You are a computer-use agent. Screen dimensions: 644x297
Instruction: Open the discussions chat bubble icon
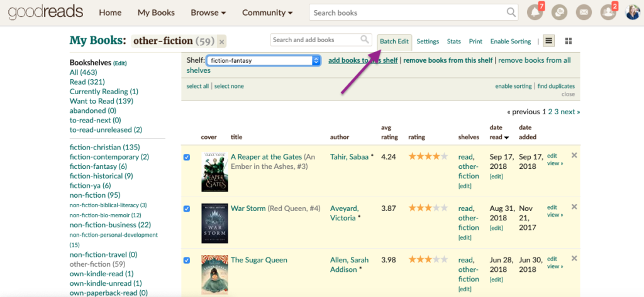pos(559,13)
